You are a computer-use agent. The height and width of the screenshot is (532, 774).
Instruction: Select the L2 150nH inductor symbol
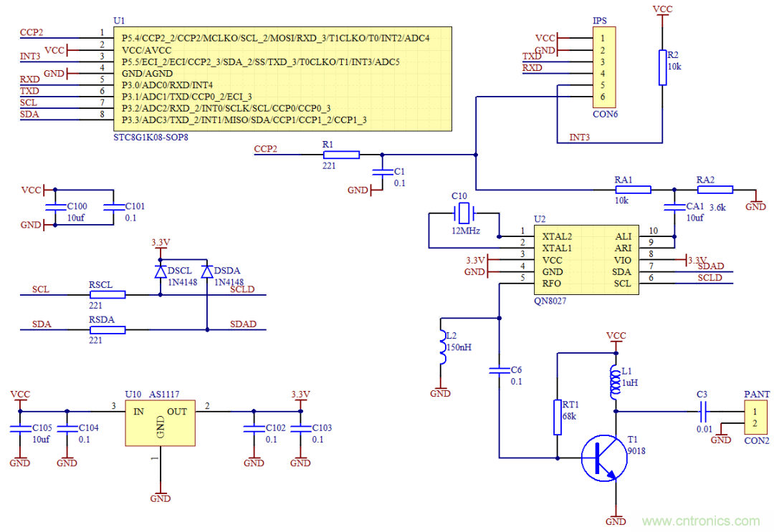(x=442, y=347)
